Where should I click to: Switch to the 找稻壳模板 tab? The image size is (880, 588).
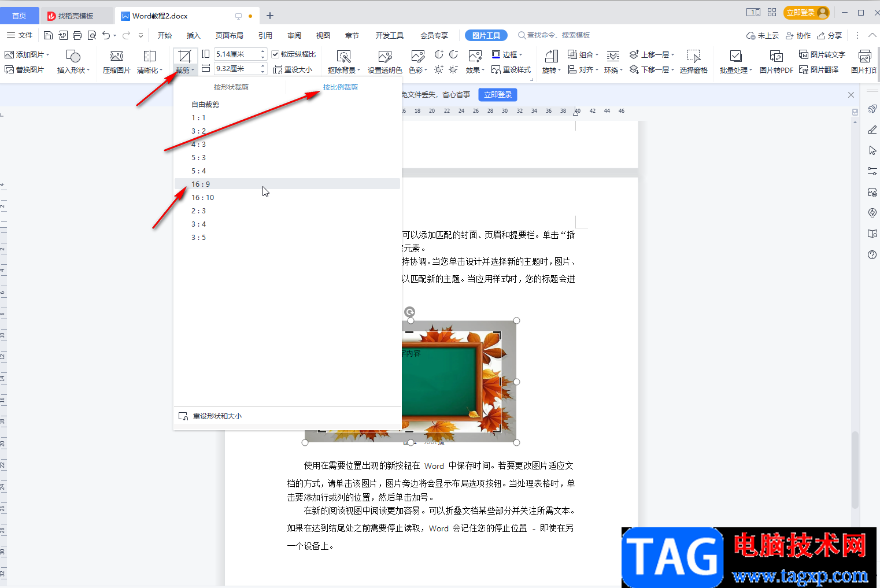[x=76, y=16]
